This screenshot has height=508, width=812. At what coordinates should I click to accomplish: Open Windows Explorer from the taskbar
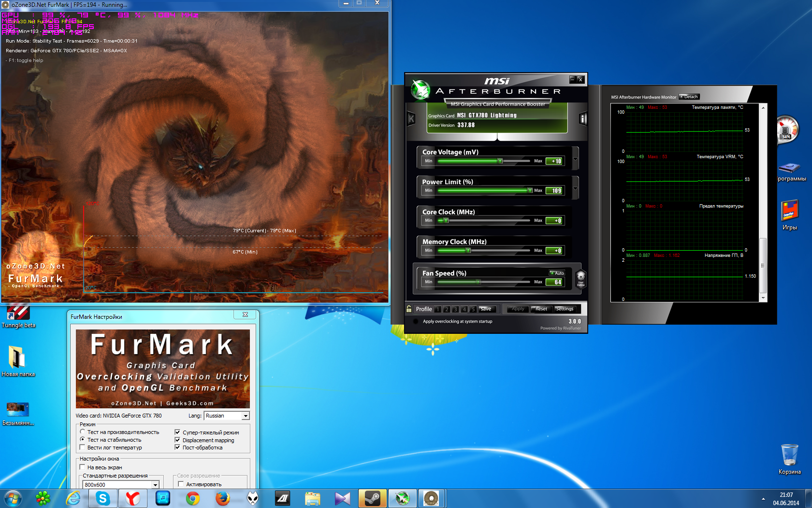click(313, 498)
